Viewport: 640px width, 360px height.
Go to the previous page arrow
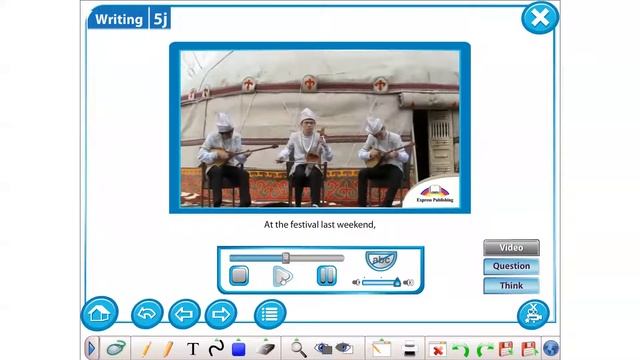coord(184,314)
